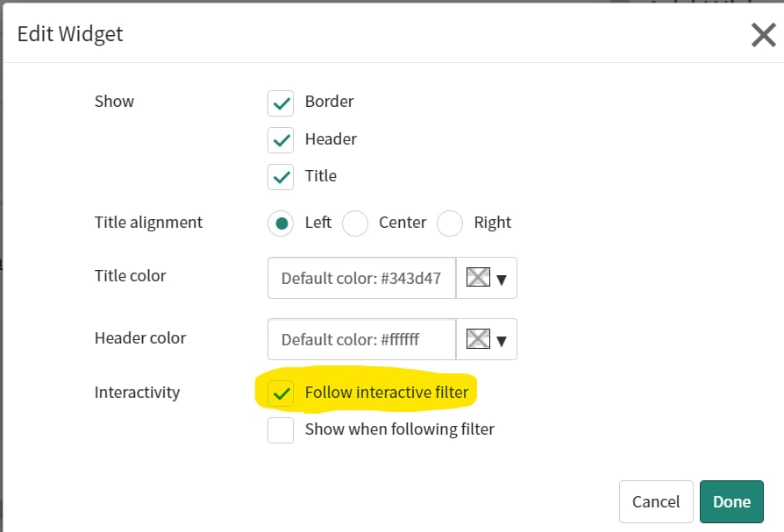Expand the Header color dropdown arrow
This screenshot has width=784, height=532.
(x=502, y=341)
